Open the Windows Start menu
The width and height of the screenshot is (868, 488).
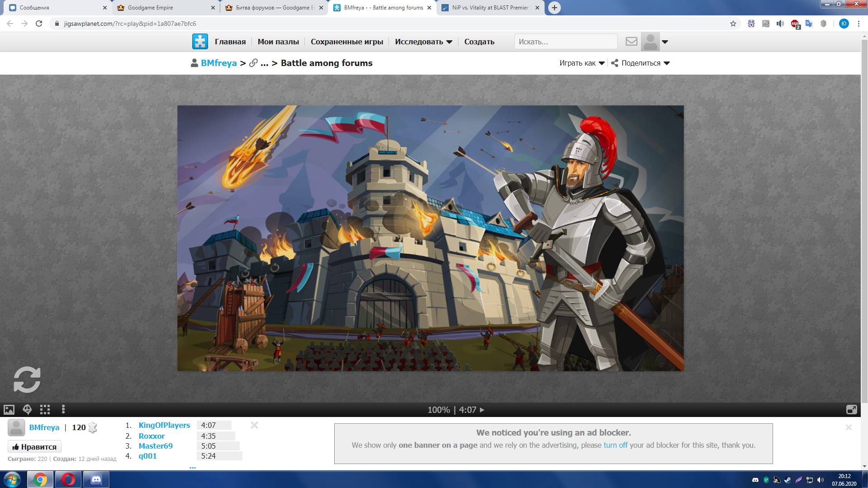[x=12, y=479]
